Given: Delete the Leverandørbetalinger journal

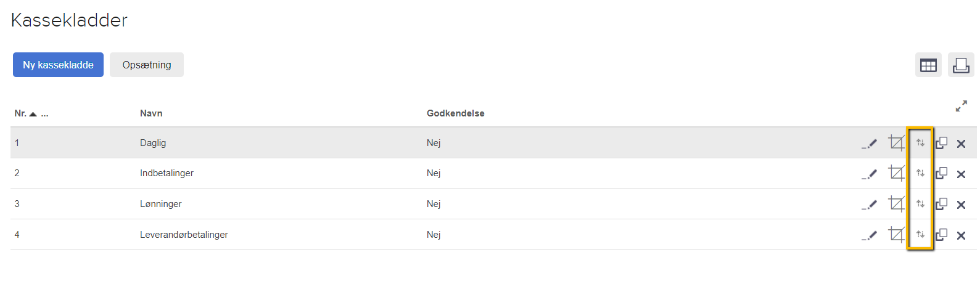Looking at the screenshot, I should click(x=961, y=235).
